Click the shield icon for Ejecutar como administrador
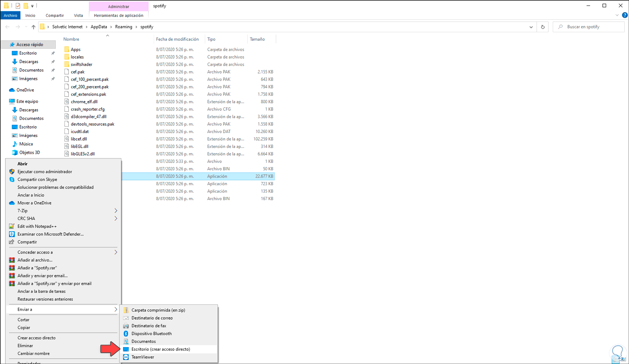This screenshot has height=364, width=629. coord(12,172)
